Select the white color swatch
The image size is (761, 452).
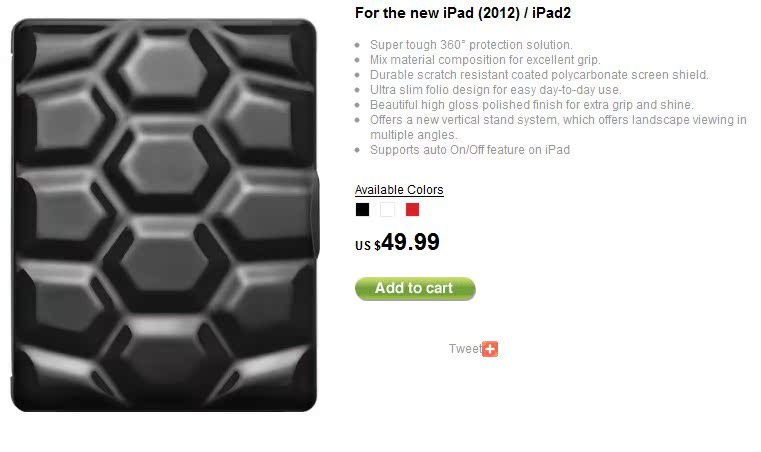tap(387, 210)
